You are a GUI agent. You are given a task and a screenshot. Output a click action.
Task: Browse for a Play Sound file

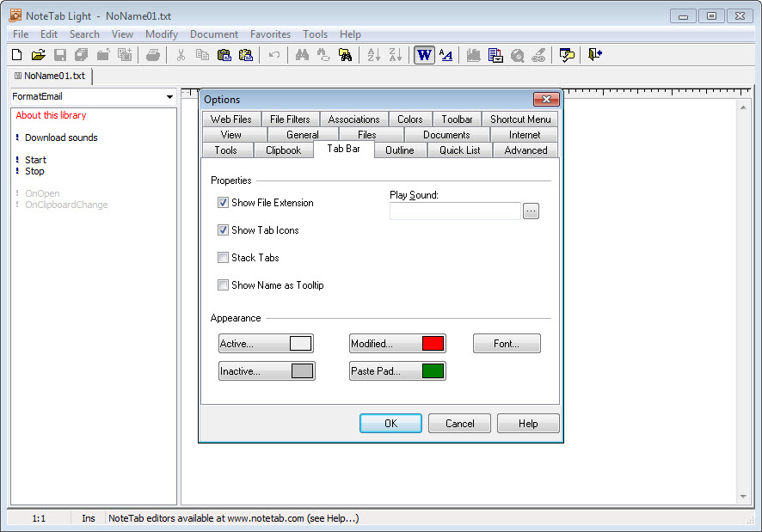click(531, 211)
